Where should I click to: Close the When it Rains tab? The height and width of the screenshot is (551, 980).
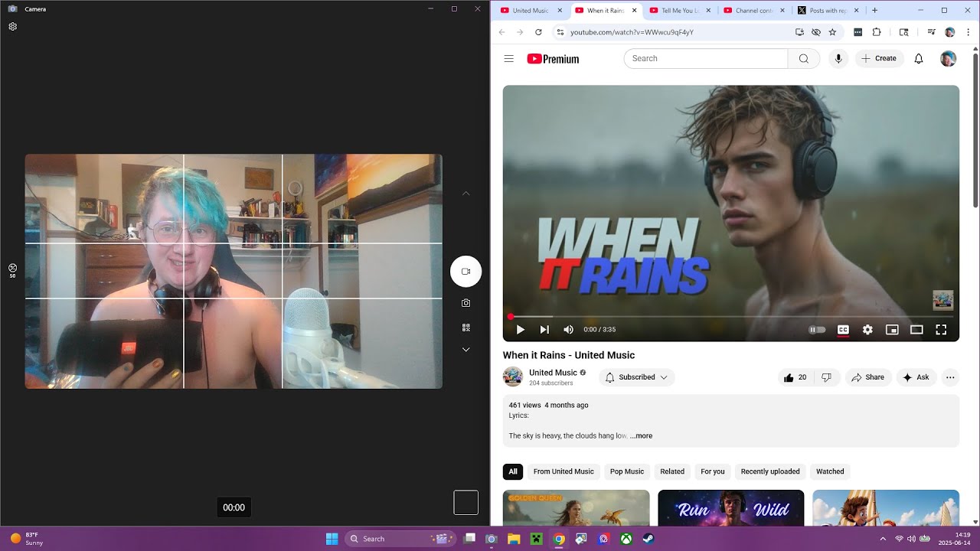tap(634, 11)
